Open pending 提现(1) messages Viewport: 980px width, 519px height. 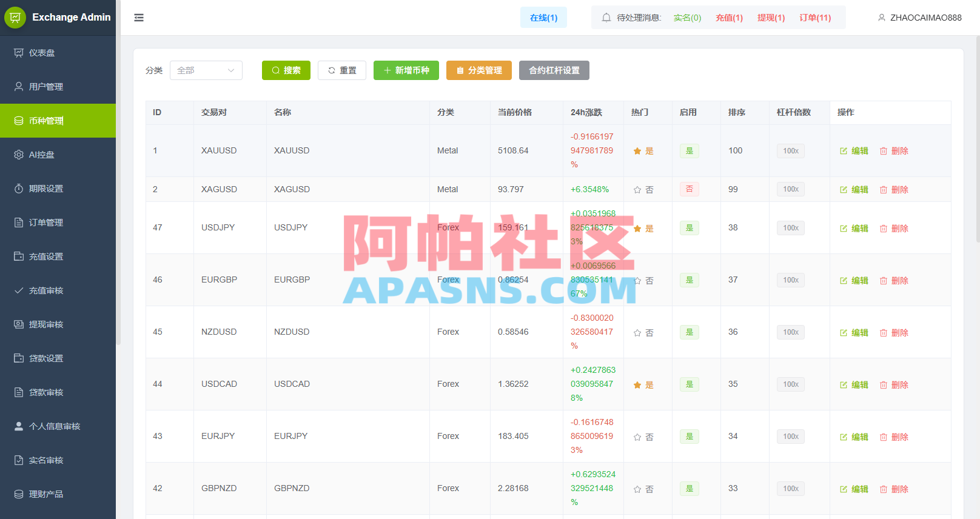point(771,18)
